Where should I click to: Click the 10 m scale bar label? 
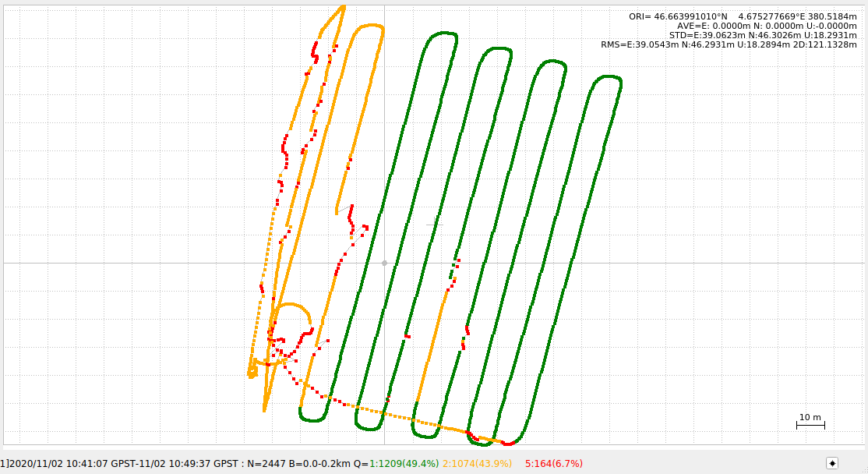point(810,417)
